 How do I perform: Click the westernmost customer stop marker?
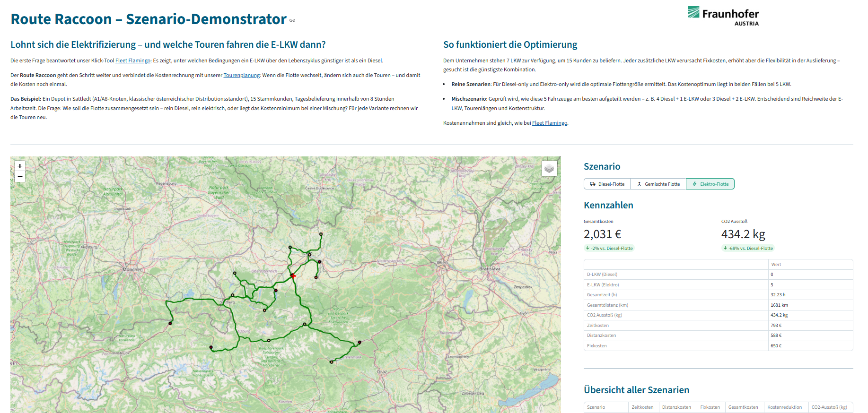click(170, 323)
